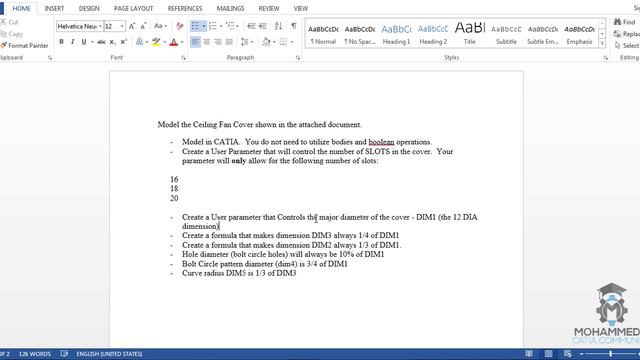
Task: Click Shrink Font icon
Action: pos(143,26)
